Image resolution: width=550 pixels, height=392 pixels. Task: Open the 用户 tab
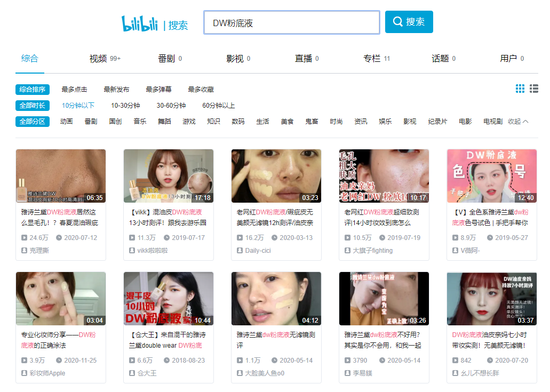click(512, 59)
